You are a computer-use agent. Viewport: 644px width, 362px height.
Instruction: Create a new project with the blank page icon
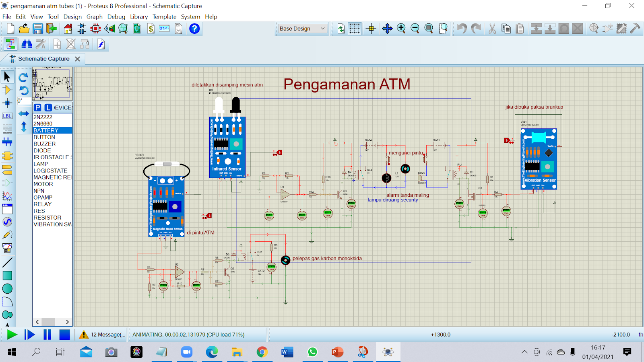(10, 29)
